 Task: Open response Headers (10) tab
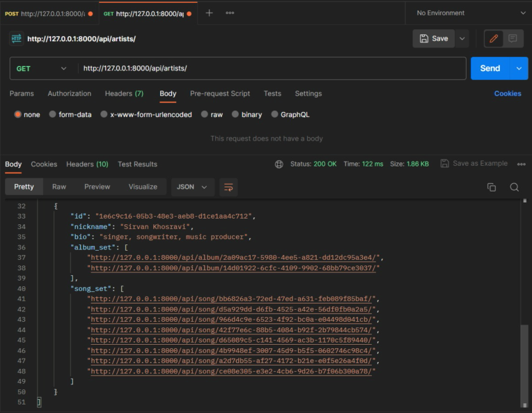pyautogui.click(x=87, y=164)
